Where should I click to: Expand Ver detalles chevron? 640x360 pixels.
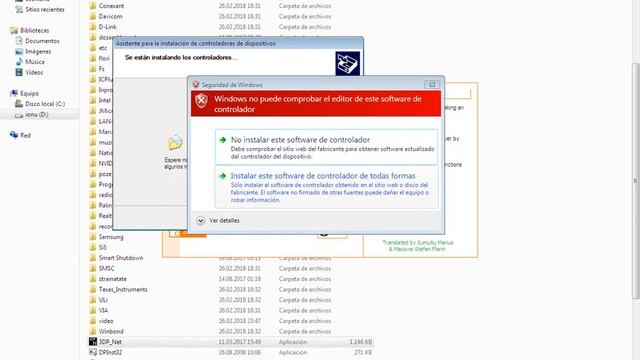tap(200, 221)
